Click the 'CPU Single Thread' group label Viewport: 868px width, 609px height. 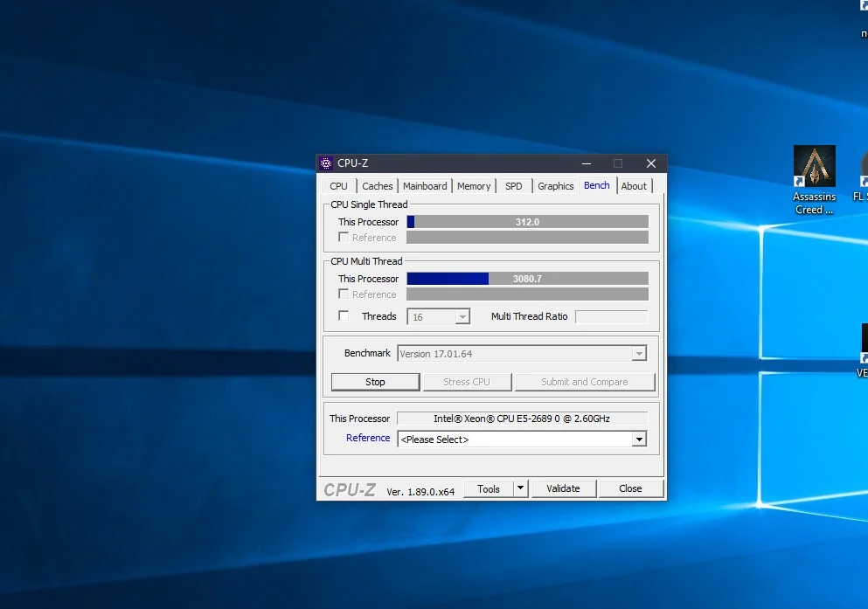click(x=369, y=204)
